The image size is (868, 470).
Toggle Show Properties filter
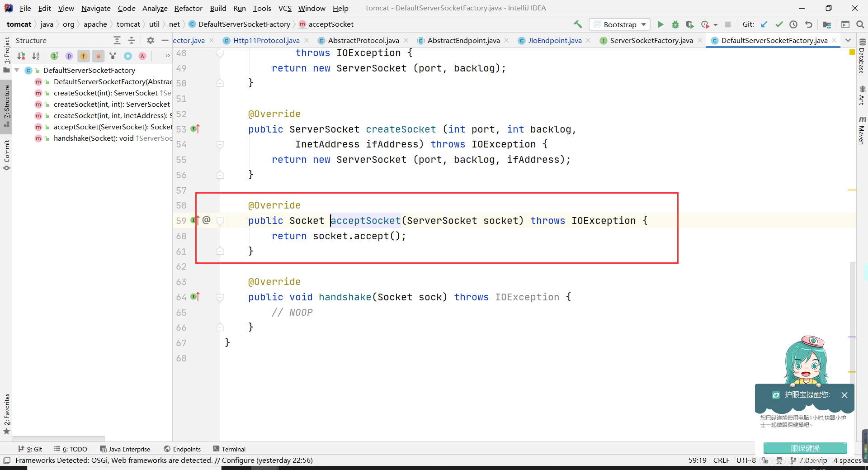pyautogui.click(x=69, y=56)
